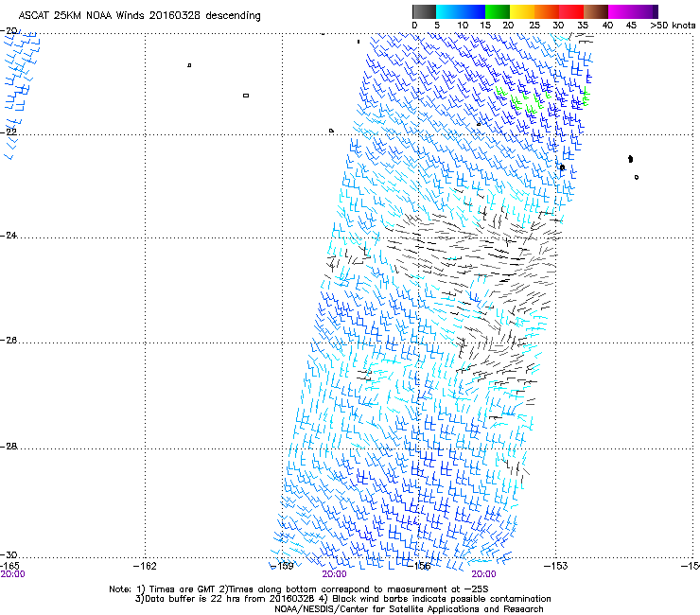Select the '25' label under the color bar
The height and width of the screenshot is (615, 700).
tap(534, 26)
